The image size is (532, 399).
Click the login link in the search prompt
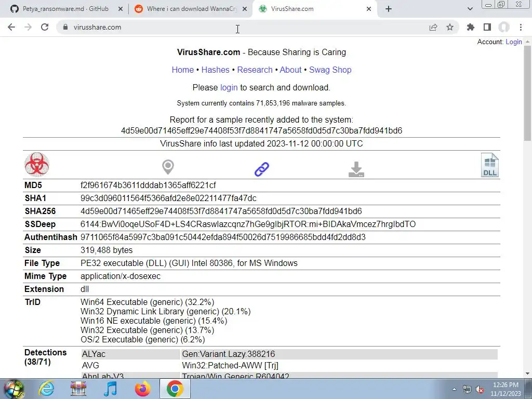coord(229,87)
